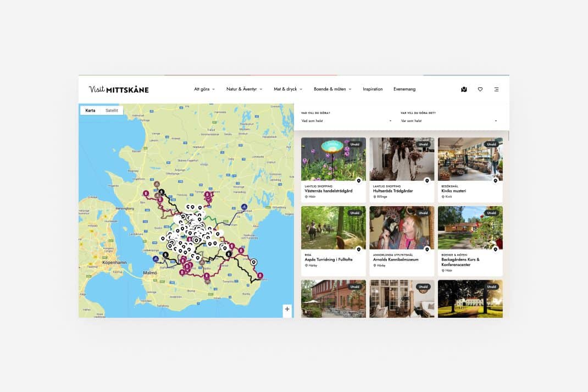
Task: Open the map view icon in header
Action: pos(464,89)
